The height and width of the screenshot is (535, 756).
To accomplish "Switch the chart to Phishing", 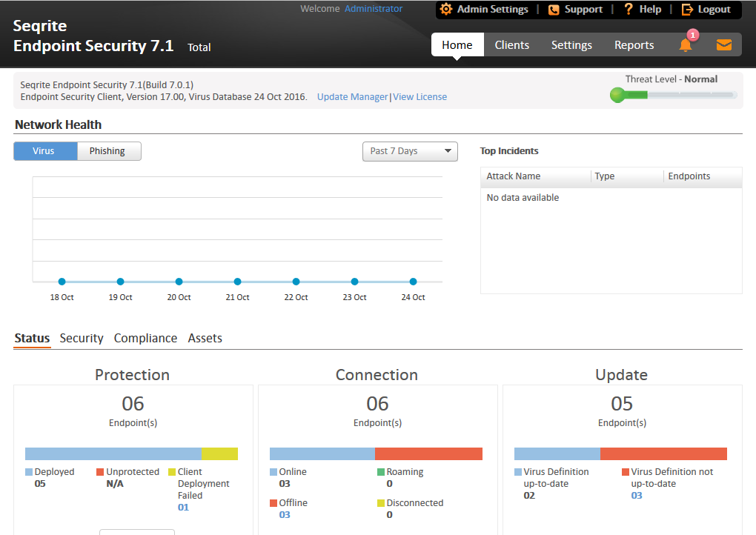I will point(109,151).
